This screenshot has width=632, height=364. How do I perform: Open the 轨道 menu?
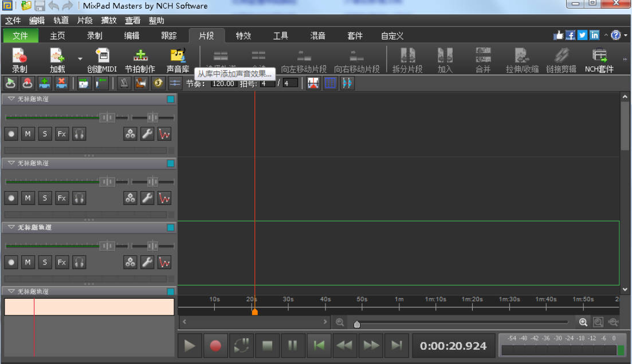pyautogui.click(x=61, y=21)
